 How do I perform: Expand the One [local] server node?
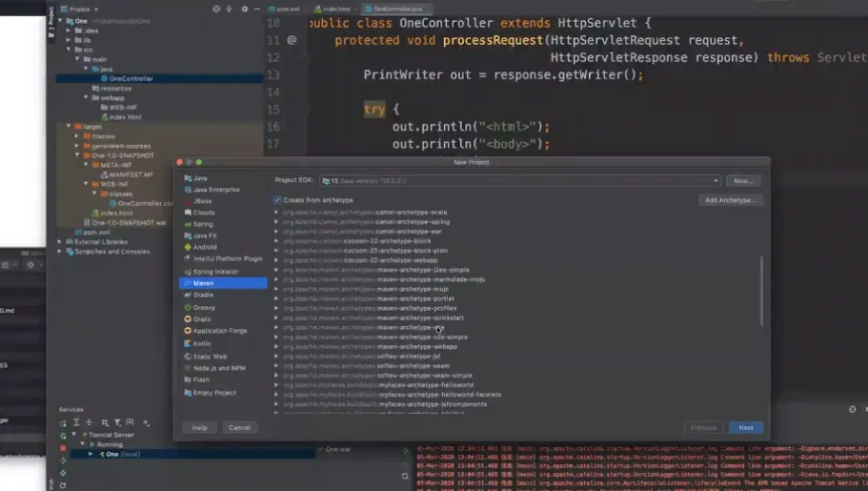click(91, 454)
